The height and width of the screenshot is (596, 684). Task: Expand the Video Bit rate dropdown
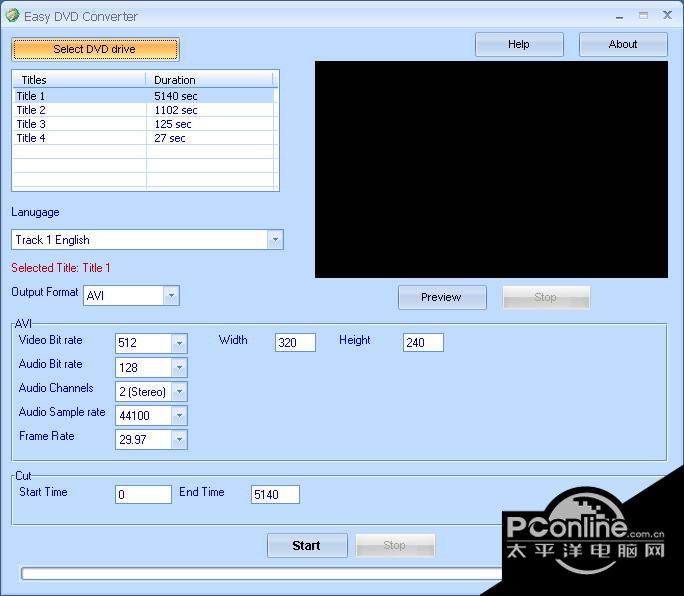tap(179, 343)
